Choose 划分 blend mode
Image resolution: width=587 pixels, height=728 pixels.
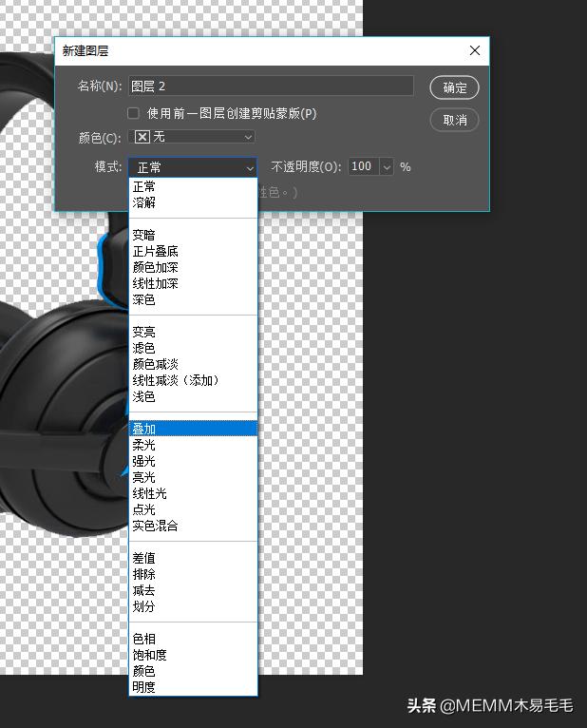(x=193, y=606)
